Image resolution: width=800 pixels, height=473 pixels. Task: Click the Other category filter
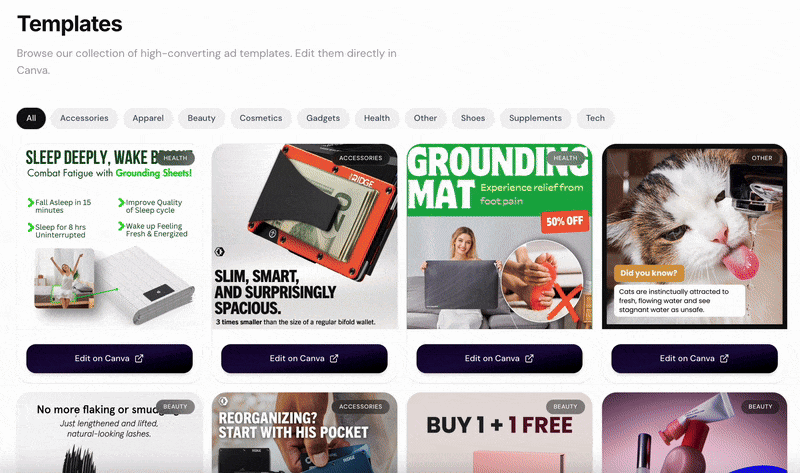[x=426, y=118]
